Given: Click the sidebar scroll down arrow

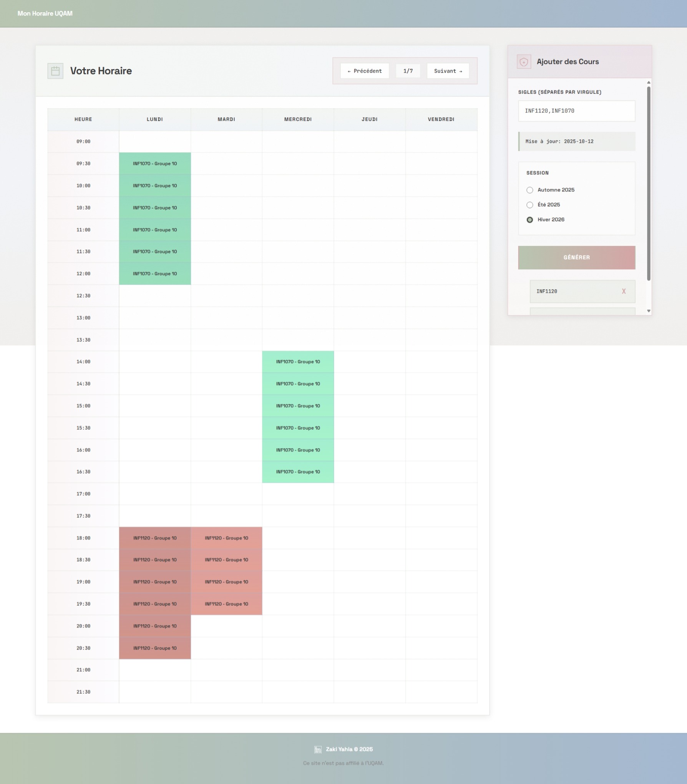Looking at the screenshot, I should point(649,311).
